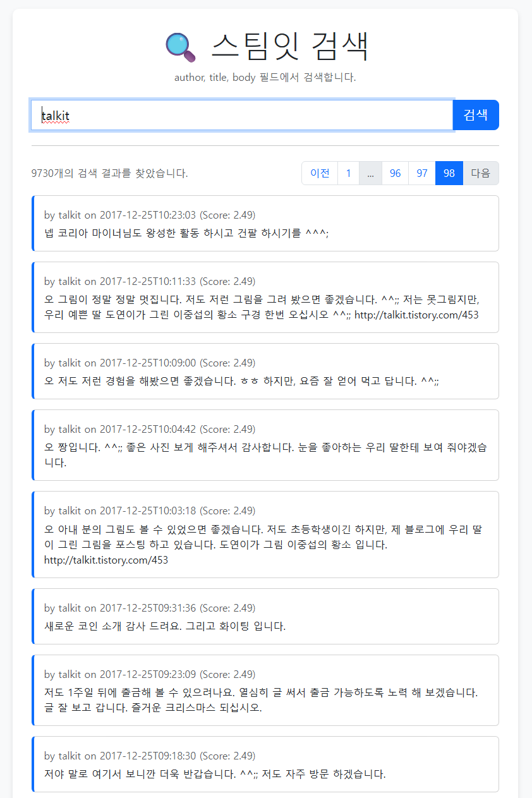Click the comment starting 오 짱입니다

pyautogui.click(x=265, y=454)
